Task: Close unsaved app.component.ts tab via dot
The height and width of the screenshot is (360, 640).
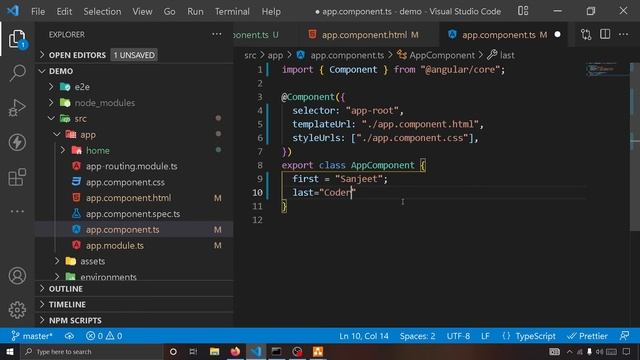Action: 558,35
